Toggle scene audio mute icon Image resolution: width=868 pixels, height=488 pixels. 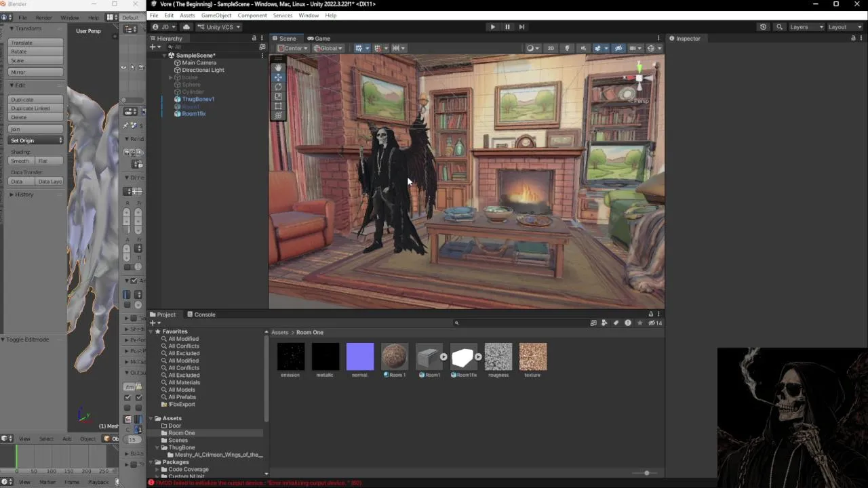pyautogui.click(x=583, y=48)
